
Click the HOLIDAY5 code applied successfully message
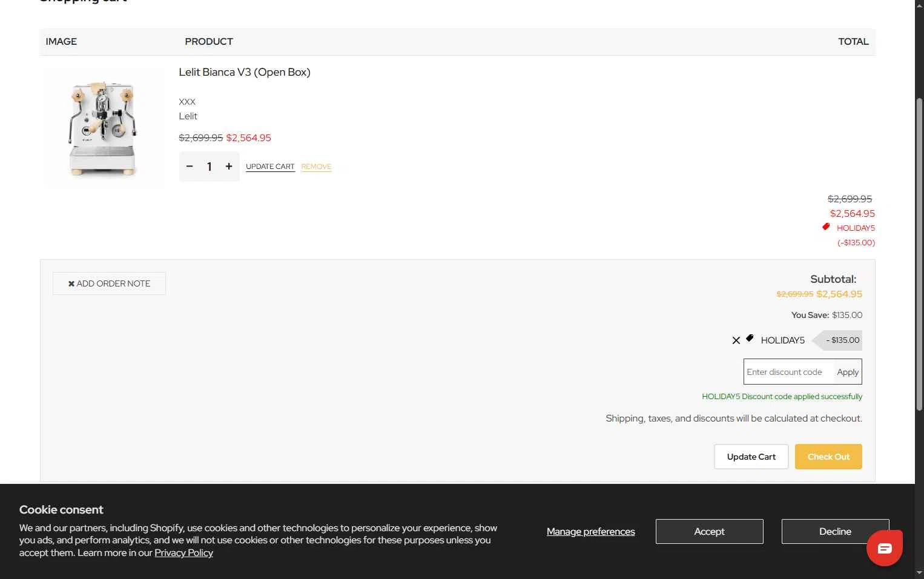pos(782,397)
